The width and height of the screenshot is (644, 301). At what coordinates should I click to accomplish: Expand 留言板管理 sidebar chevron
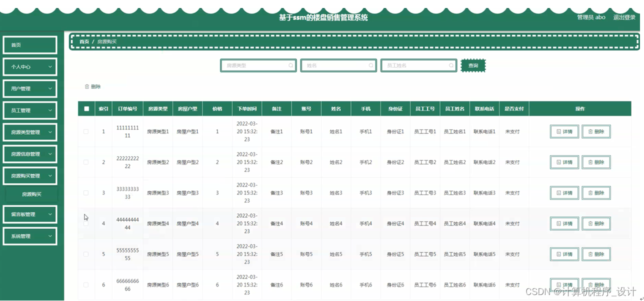pos(50,214)
